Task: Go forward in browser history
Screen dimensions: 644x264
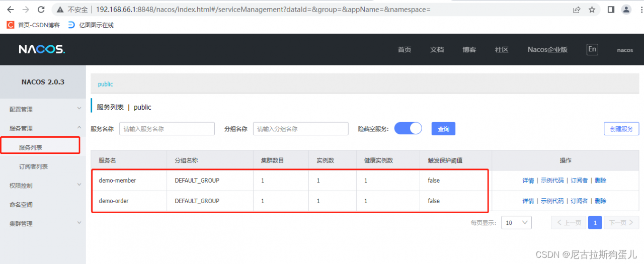Action: (26, 10)
